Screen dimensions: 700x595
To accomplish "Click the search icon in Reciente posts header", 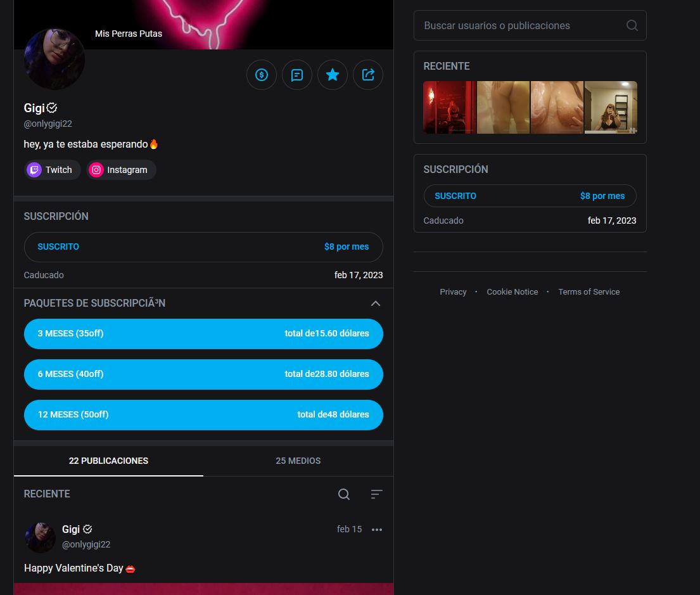I will tap(343, 494).
